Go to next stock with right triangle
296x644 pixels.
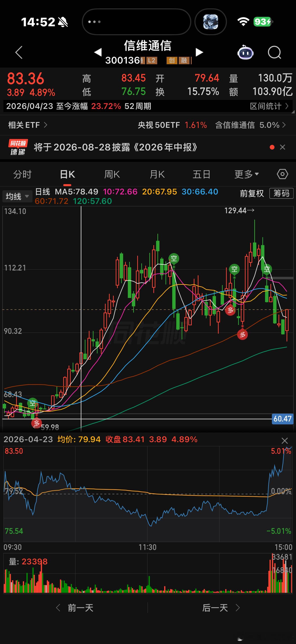tap(199, 52)
